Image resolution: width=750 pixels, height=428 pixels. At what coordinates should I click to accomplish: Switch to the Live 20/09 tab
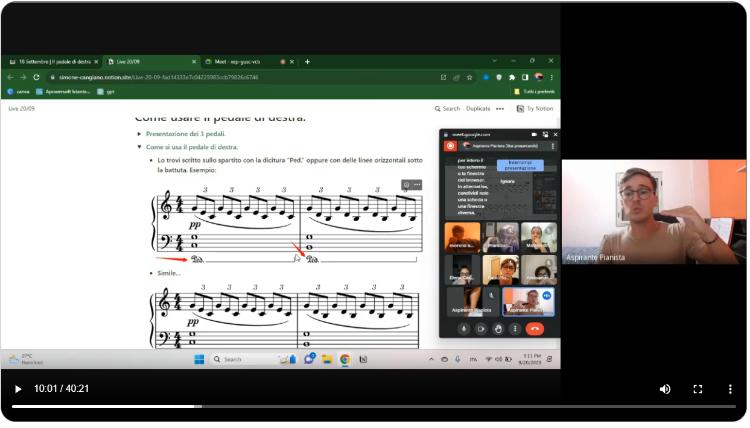click(145, 61)
